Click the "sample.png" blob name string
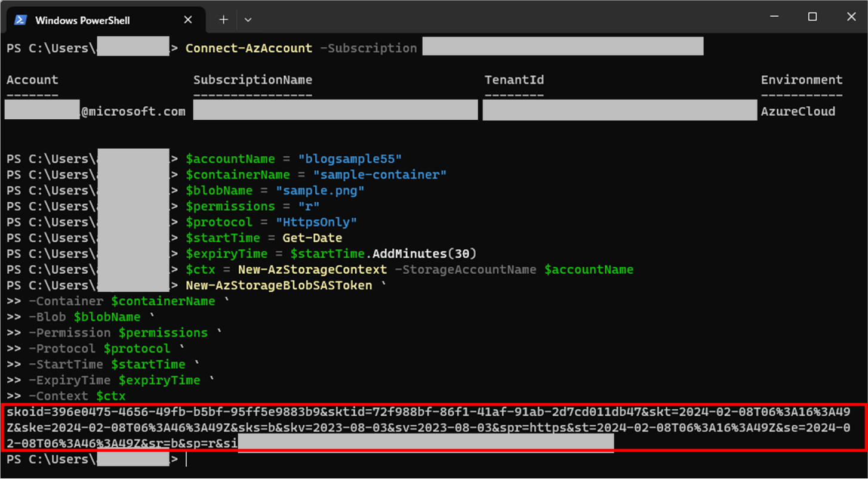The image size is (868, 479). click(319, 191)
